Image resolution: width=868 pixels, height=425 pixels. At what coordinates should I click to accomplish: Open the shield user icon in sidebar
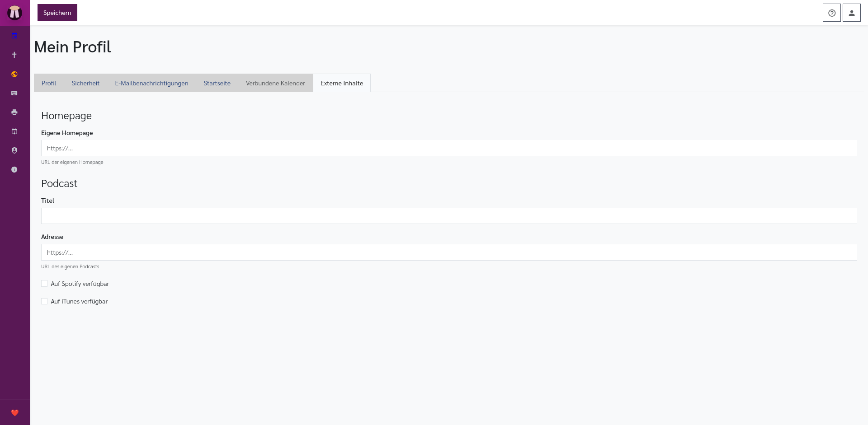pos(14,150)
